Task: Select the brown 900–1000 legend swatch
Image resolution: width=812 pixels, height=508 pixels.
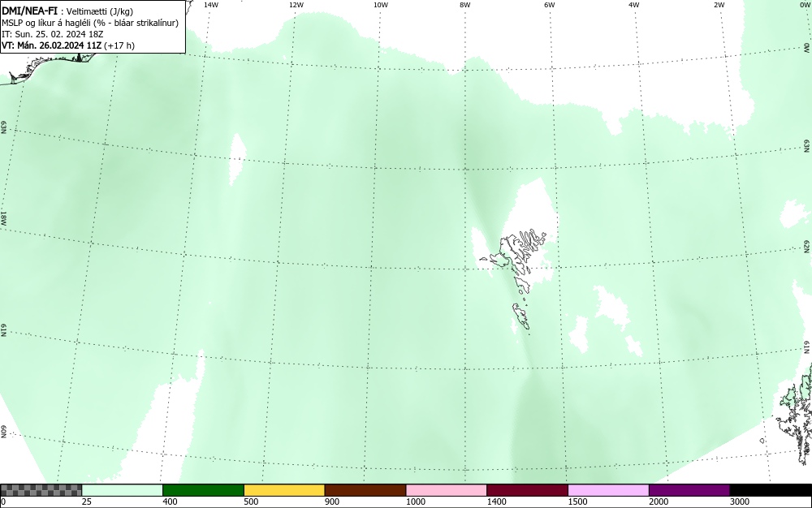Action: coord(365,490)
